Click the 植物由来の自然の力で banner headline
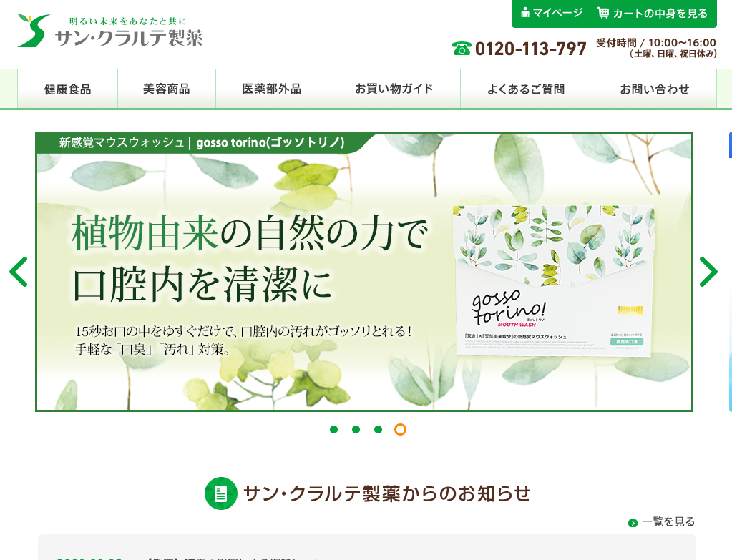The height and width of the screenshot is (560, 732). [x=250, y=233]
